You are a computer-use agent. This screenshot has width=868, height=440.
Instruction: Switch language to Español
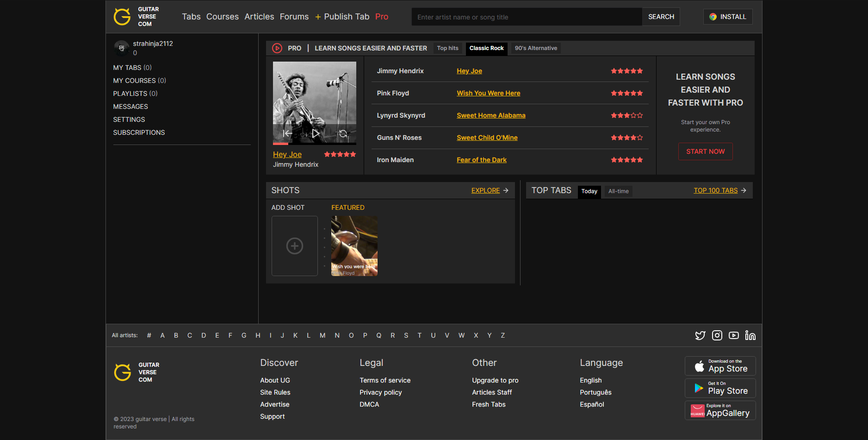pyautogui.click(x=592, y=404)
